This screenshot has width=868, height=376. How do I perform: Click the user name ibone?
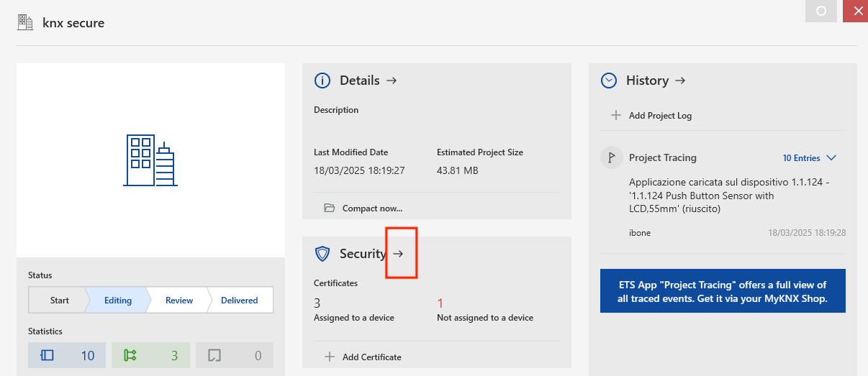640,233
